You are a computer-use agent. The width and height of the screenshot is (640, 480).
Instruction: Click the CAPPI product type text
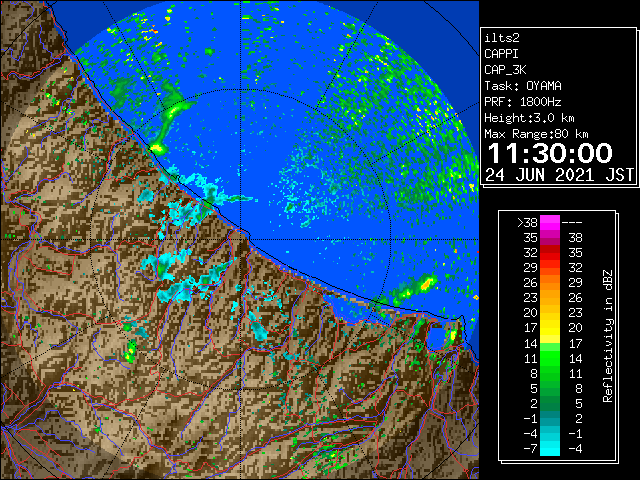click(501, 54)
